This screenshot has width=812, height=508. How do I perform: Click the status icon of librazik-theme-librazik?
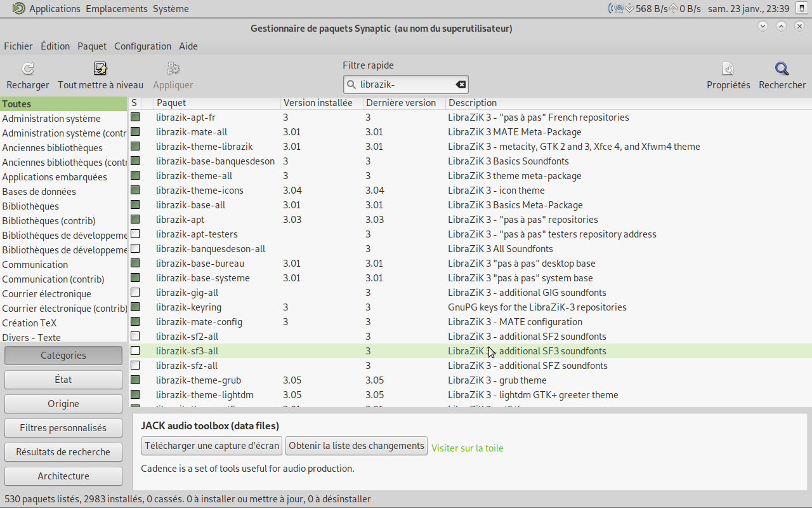[135, 146]
